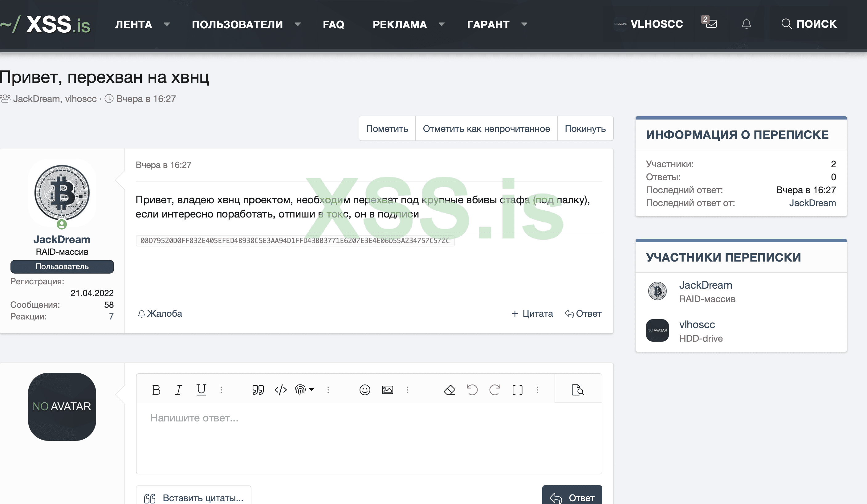The image size is (867, 504).
Task: Toggle BB code mode brackets icon
Action: click(517, 390)
